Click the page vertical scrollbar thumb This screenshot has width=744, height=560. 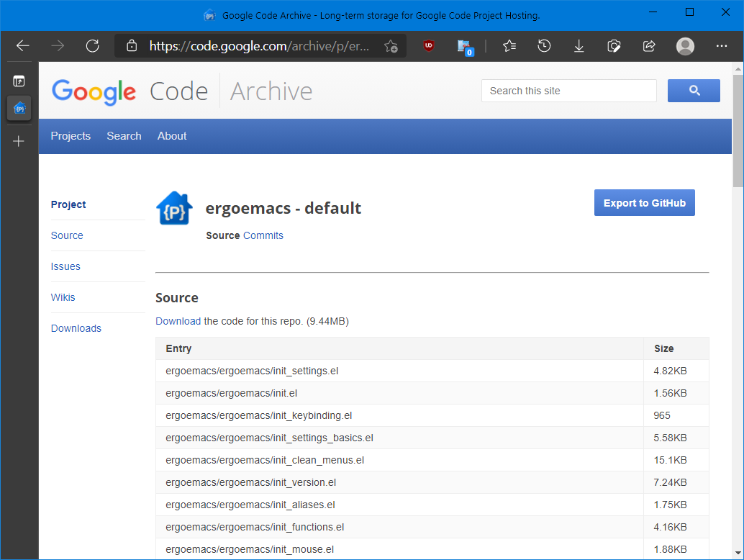pyautogui.click(x=738, y=130)
